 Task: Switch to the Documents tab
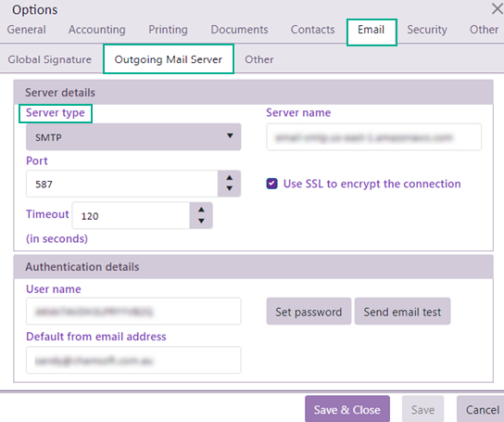click(x=239, y=30)
